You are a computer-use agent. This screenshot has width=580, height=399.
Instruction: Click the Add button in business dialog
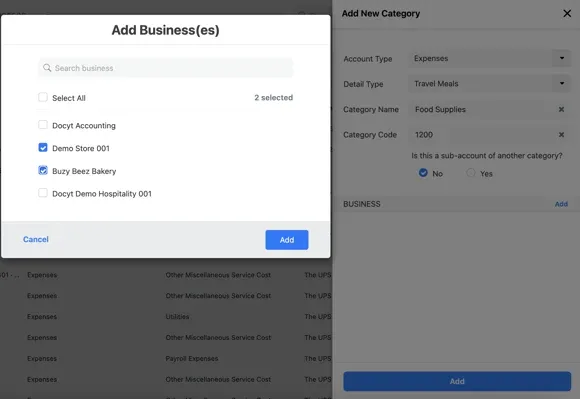tap(287, 240)
